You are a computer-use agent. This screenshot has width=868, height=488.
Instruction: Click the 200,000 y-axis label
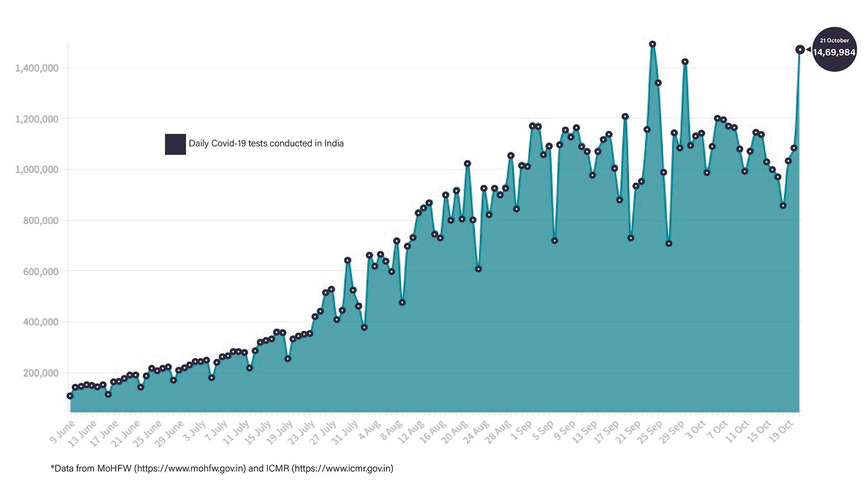click(x=41, y=373)
